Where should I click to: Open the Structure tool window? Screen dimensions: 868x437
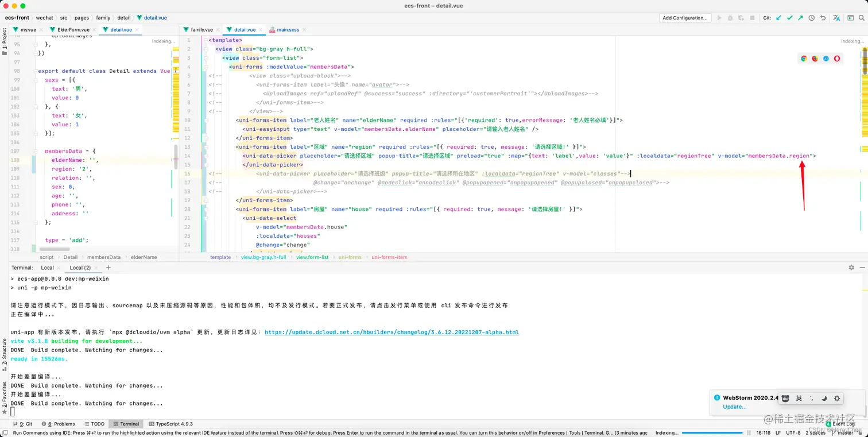[5, 355]
